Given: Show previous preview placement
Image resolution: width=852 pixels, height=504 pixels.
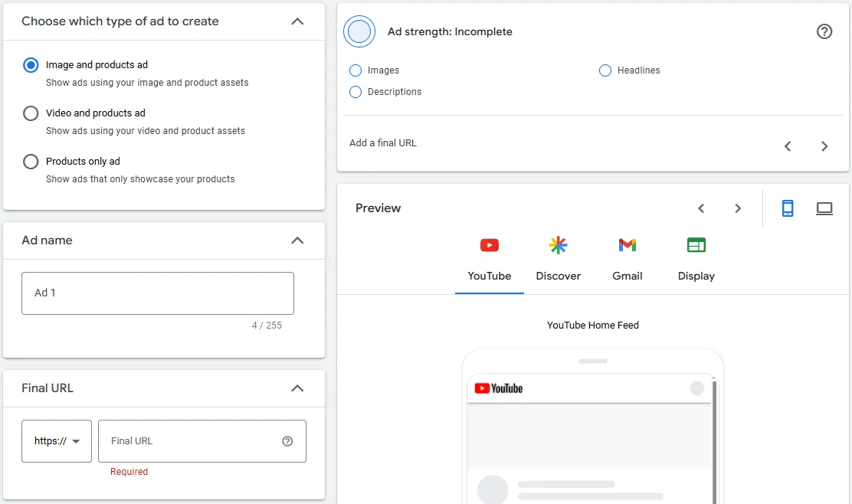Looking at the screenshot, I should [x=701, y=208].
